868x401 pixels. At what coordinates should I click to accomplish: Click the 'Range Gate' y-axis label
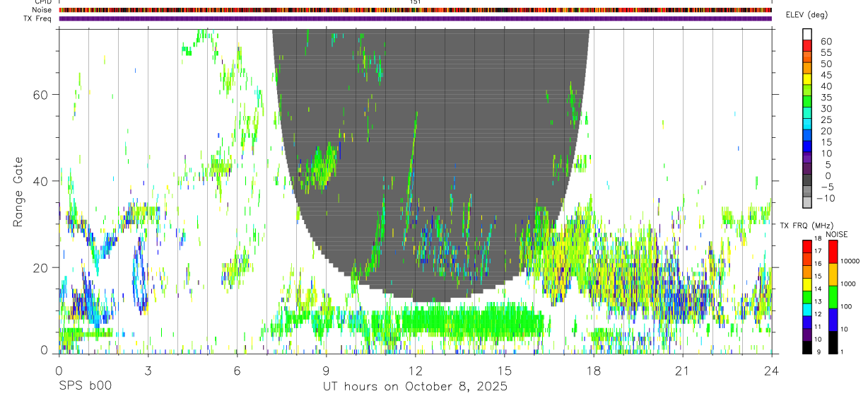18,192
